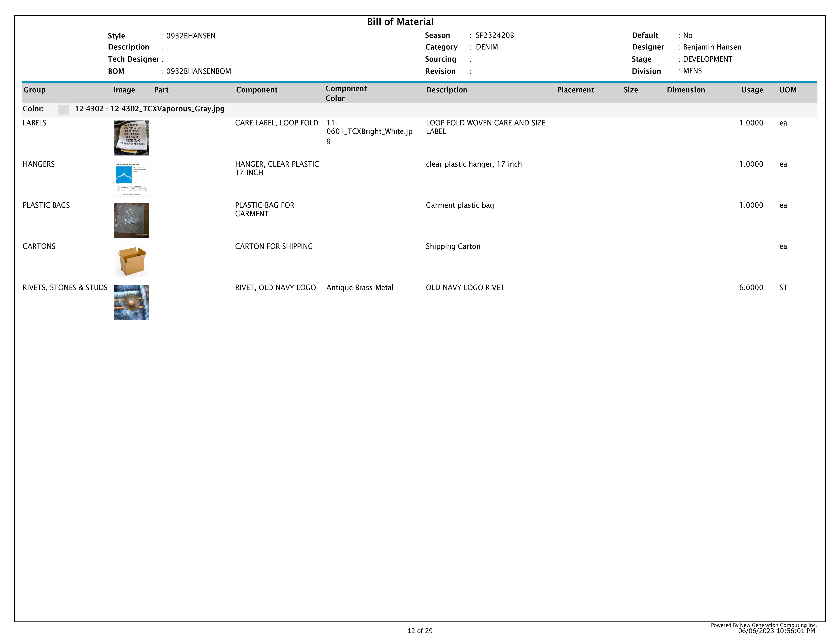Click season value SP232420B
Viewport: 840px width, 636px height.
coord(494,35)
